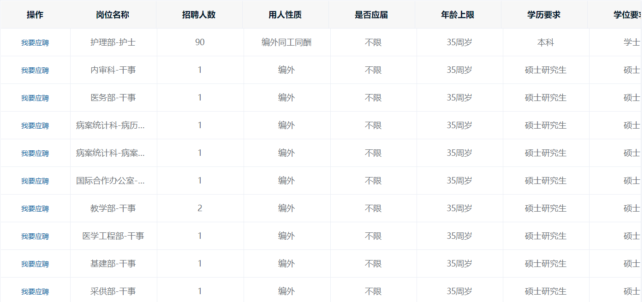Click the recruitment count 90 cell
Viewport: 644px width, 302px height.
[200, 42]
